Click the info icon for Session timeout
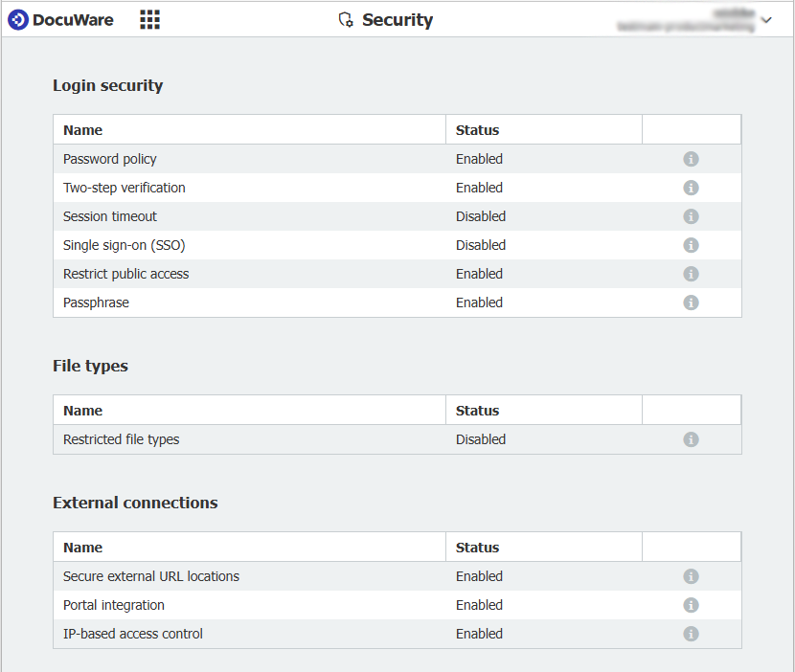This screenshot has width=795, height=672. (x=691, y=216)
